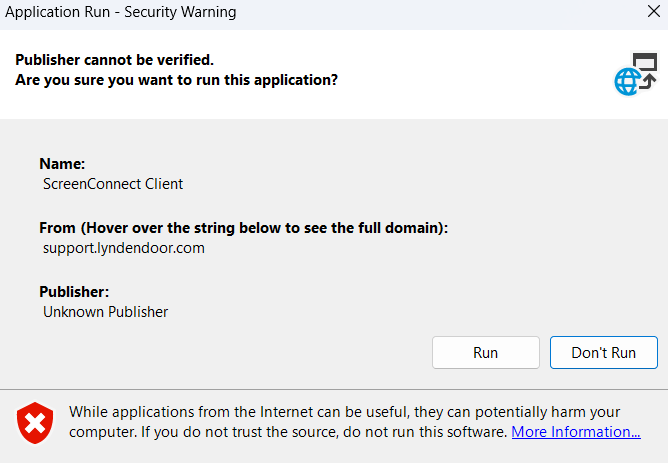The image size is (668, 463).
Task: Click the Publisher: field label
Action: [x=74, y=292]
